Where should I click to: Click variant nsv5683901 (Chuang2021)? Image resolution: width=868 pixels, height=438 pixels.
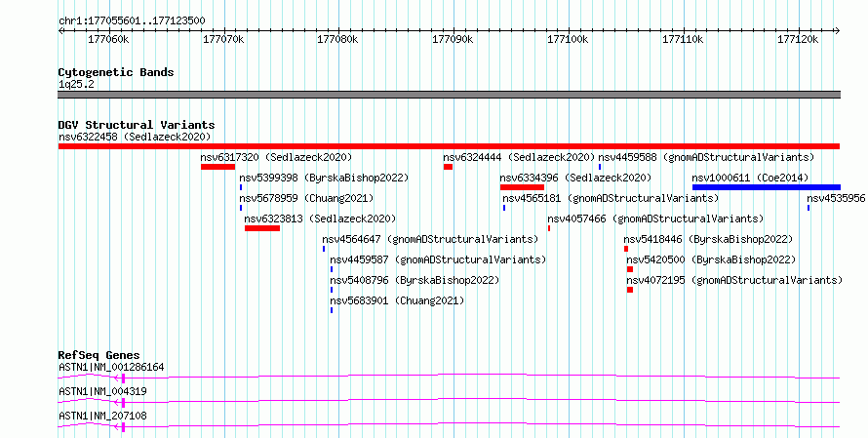click(397, 300)
